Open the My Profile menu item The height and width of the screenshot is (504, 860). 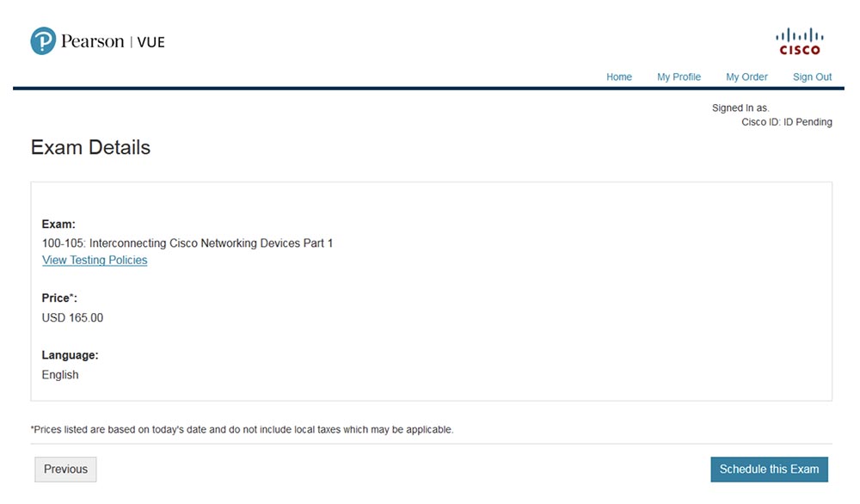679,77
